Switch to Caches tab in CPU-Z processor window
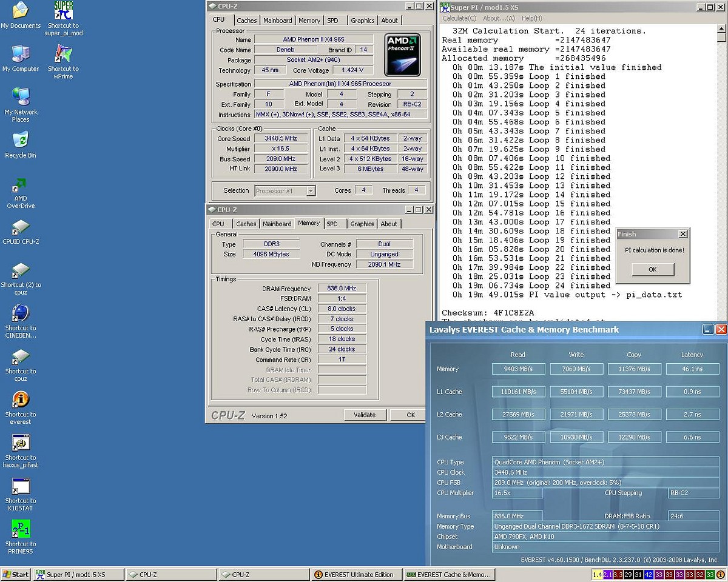Screen dimensions: 728x582 pos(246,21)
